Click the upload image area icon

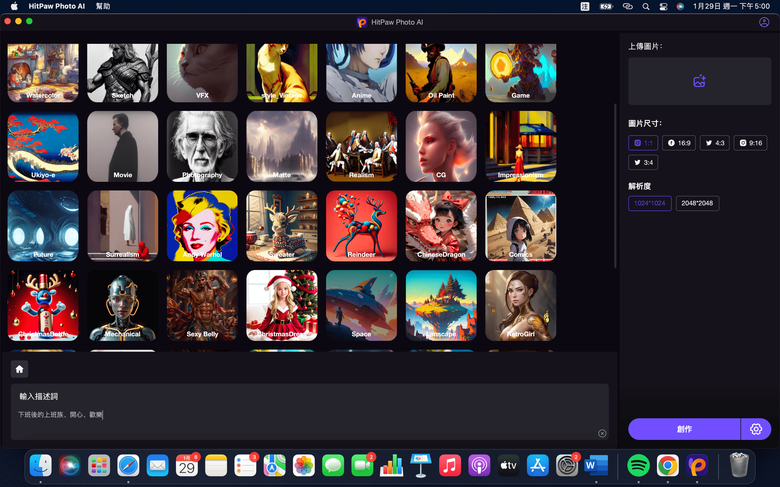(x=699, y=81)
